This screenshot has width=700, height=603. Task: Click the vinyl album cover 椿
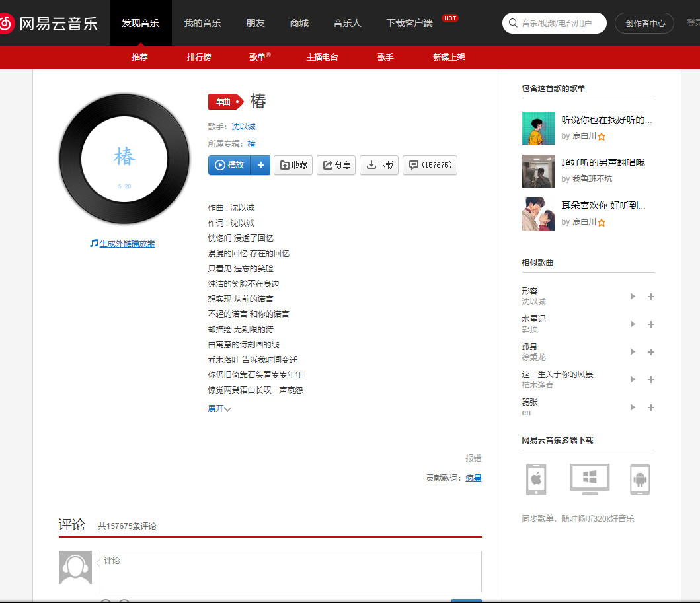pyautogui.click(x=124, y=159)
